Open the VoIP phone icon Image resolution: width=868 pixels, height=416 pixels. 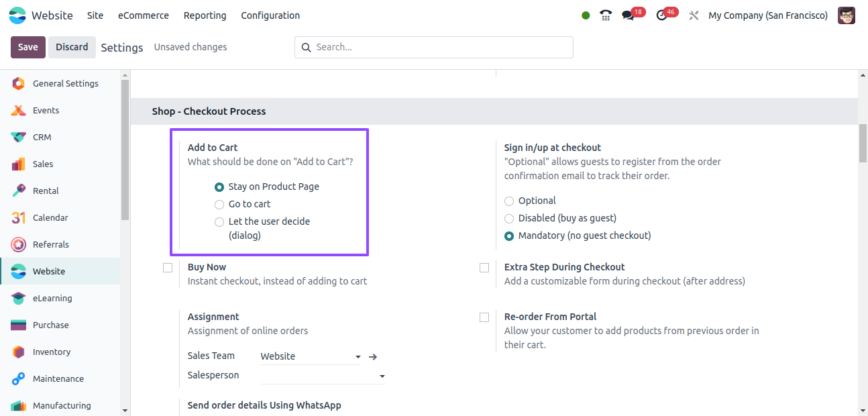pyautogui.click(x=606, y=15)
